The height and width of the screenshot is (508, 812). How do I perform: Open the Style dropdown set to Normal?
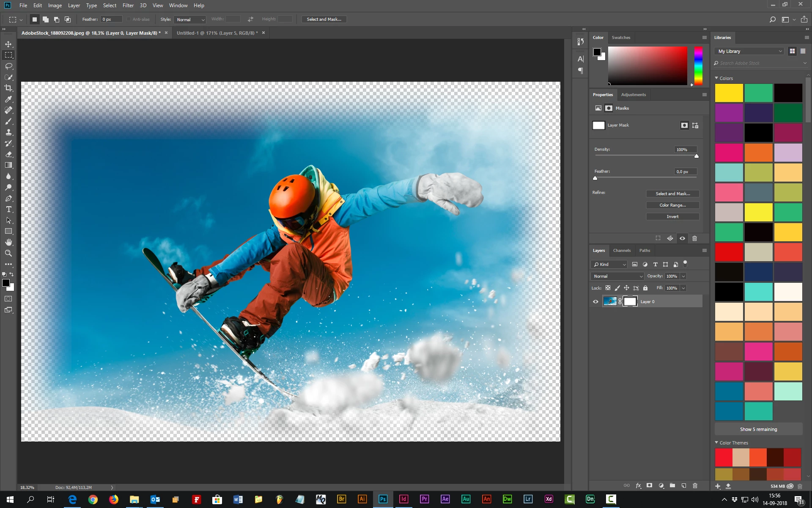tap(189, 19)
